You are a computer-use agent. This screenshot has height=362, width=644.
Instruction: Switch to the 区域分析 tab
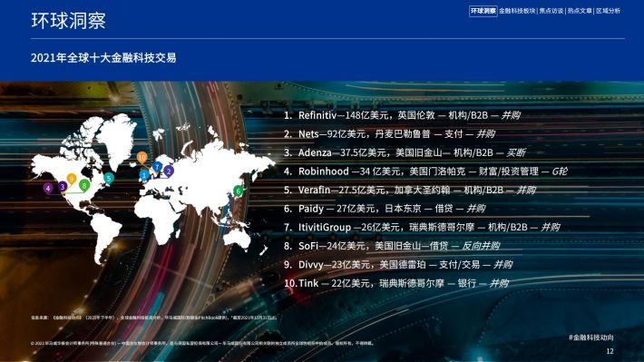(x=608, y=11)
